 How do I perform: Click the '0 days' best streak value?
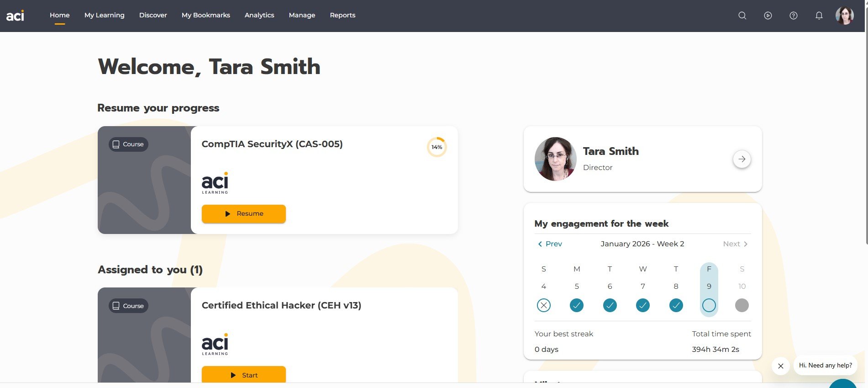click(547, 349)
